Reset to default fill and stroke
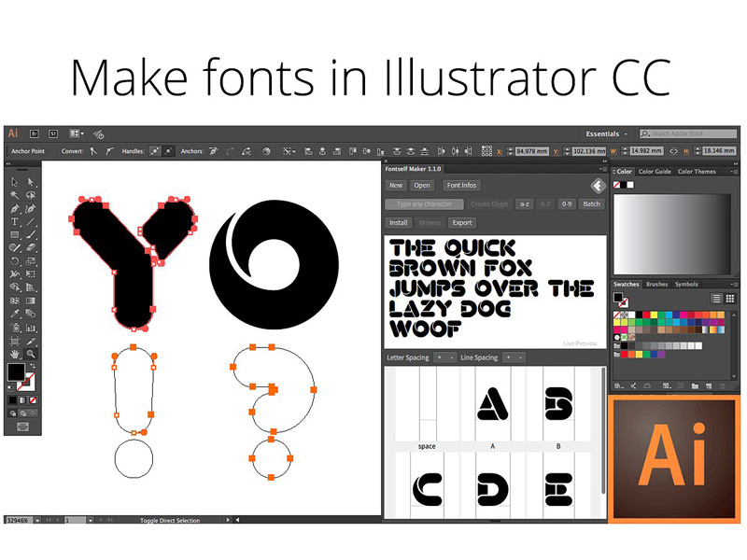This screenshot has height=560, width=747. [10, 387]
